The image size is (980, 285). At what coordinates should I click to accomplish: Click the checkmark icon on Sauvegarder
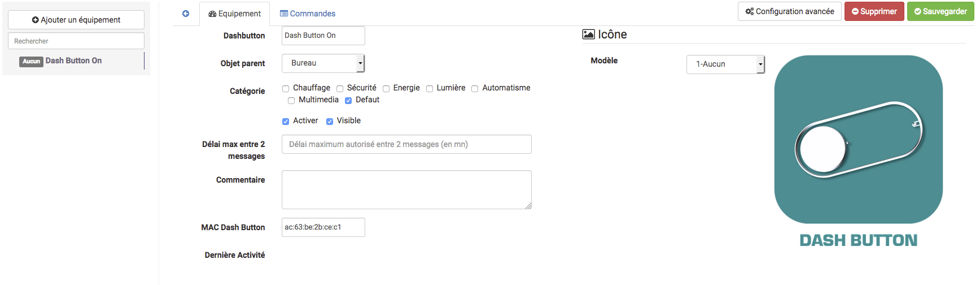pyautogui.click(x=918, y=11)
